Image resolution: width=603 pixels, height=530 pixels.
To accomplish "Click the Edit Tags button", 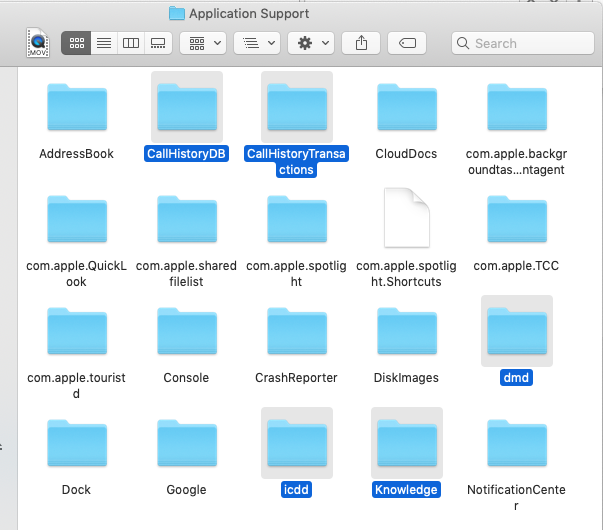I will pyautogui.click(x=407, y=43).
